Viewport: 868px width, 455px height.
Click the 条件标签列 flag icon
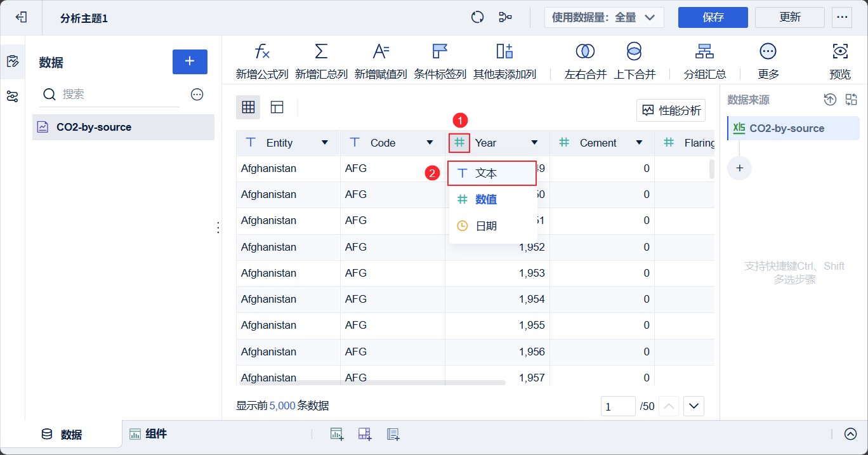(x=440, y=52)
